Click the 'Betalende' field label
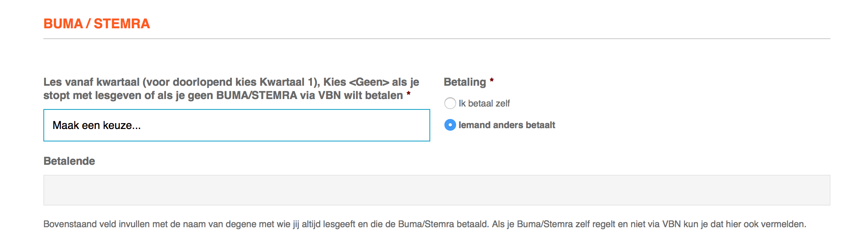 coord(69,161)
